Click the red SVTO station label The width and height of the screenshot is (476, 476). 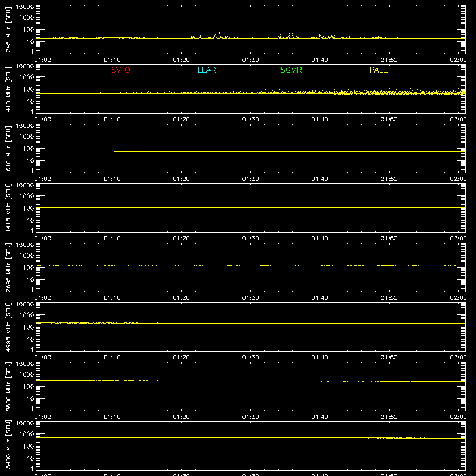(x=121, y=70)
